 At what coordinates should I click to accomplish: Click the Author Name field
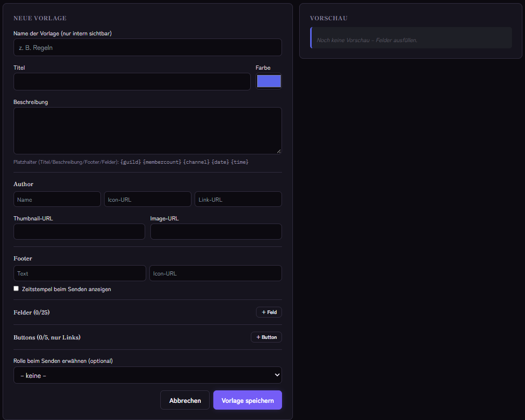[x=57, y=199]
